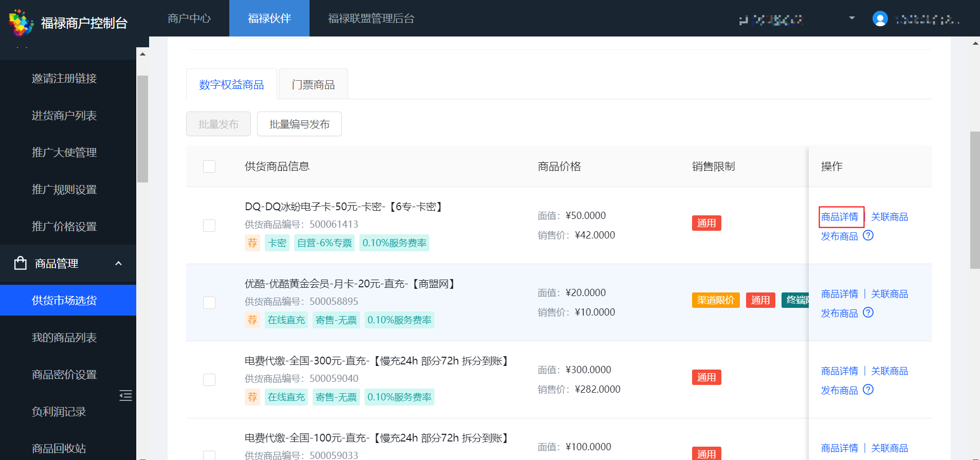980x460 pixels.
Task: Click 发布商品 for 优酷黄金会员 row
Action: pos(840,314)
